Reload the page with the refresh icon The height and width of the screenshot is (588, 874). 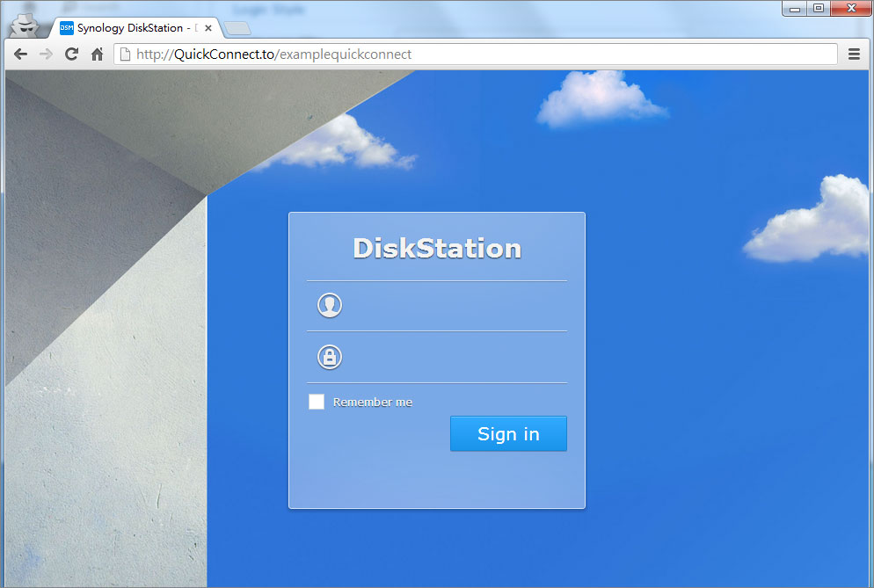(71, 54)
